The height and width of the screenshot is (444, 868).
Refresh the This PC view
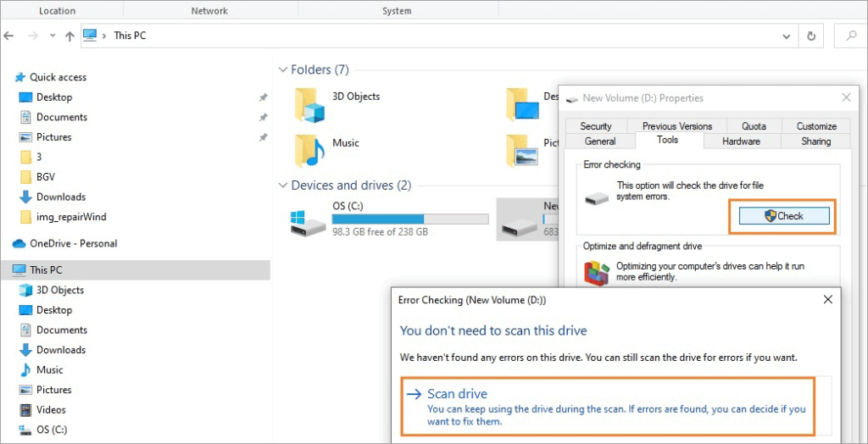[x=811, y=36]
